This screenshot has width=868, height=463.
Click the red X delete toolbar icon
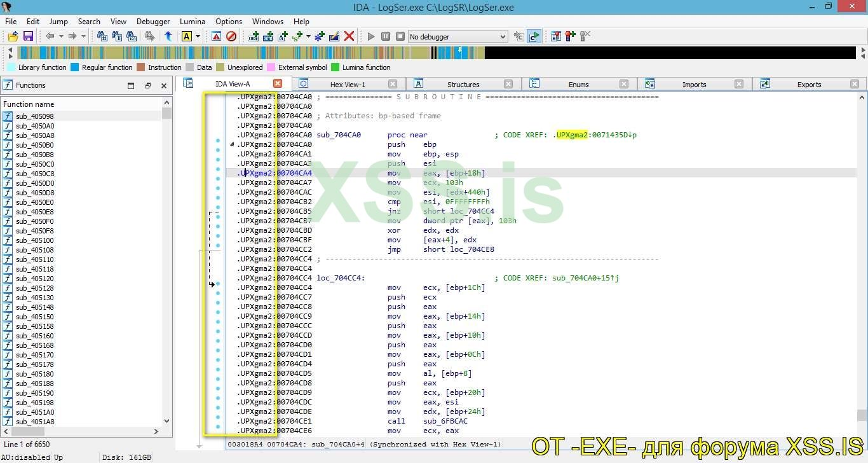pos(349,36)
